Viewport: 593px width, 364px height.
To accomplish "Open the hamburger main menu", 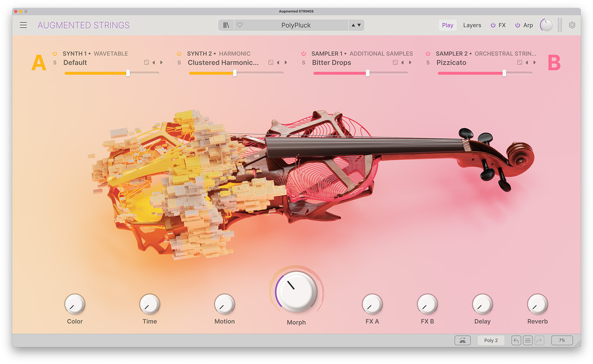I will (23, 25).
